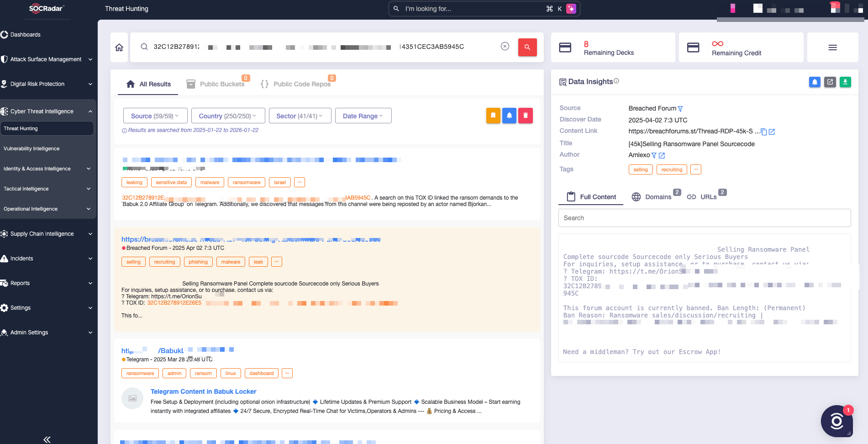This screenshot has width=868, height=444.
Task: Enable notifications for this Data Insight
Action: pos(815,82)
